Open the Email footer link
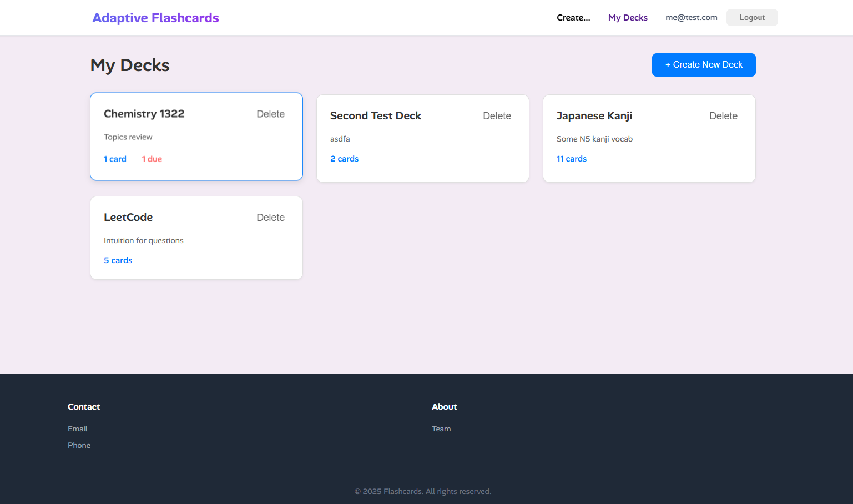The height and width of the screenshot is (504, 853). pos(78,429)
